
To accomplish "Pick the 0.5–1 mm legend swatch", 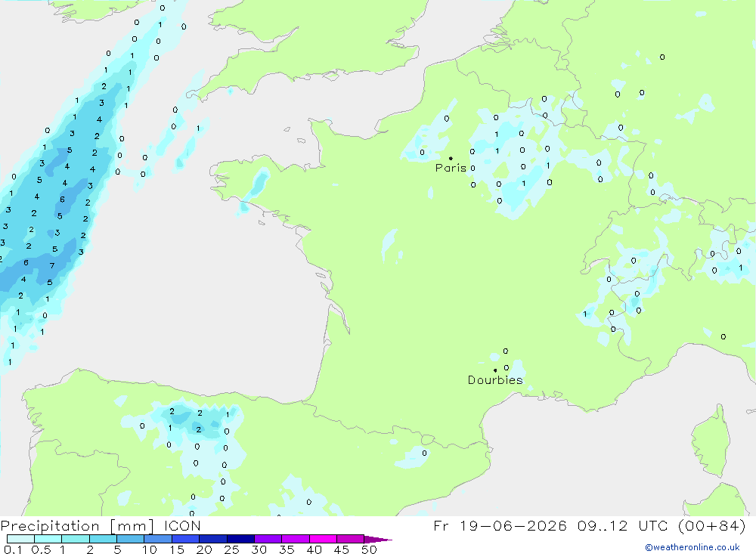I will coord(48,539).
